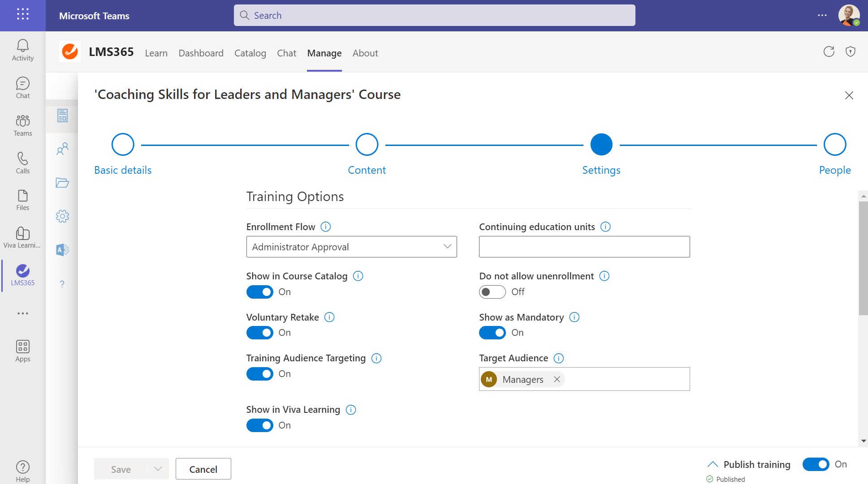Toggle Voluntary Retake switch
This screenshot has width=868, height=484.
259,333
